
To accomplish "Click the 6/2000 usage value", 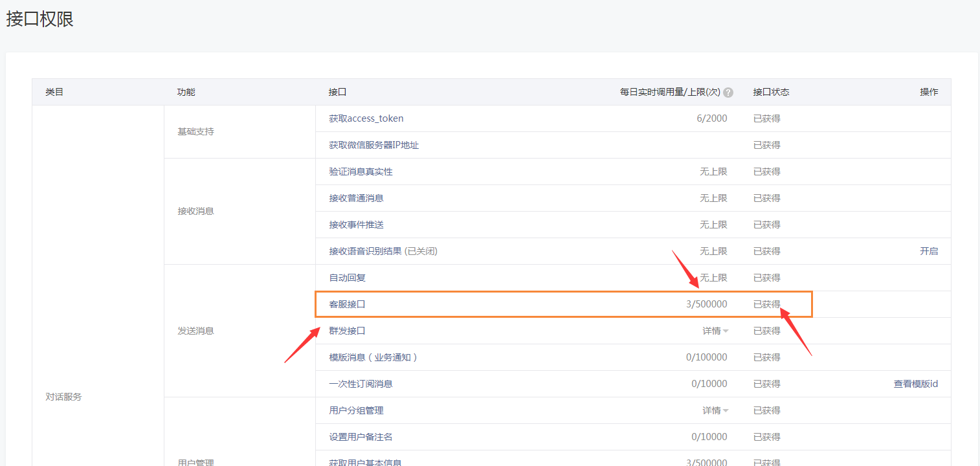I will 712,118.
